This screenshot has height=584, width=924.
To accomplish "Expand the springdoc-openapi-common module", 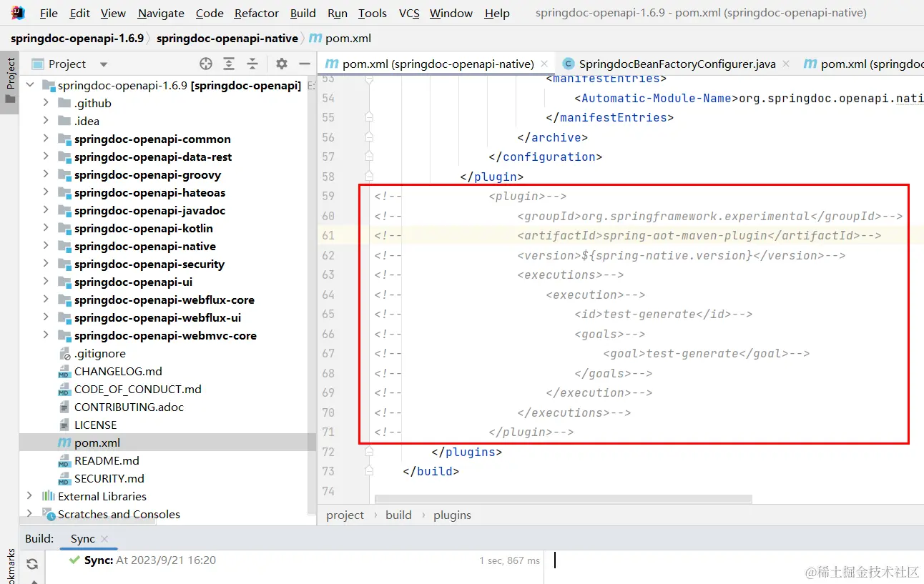I will (x=46, y=139).
